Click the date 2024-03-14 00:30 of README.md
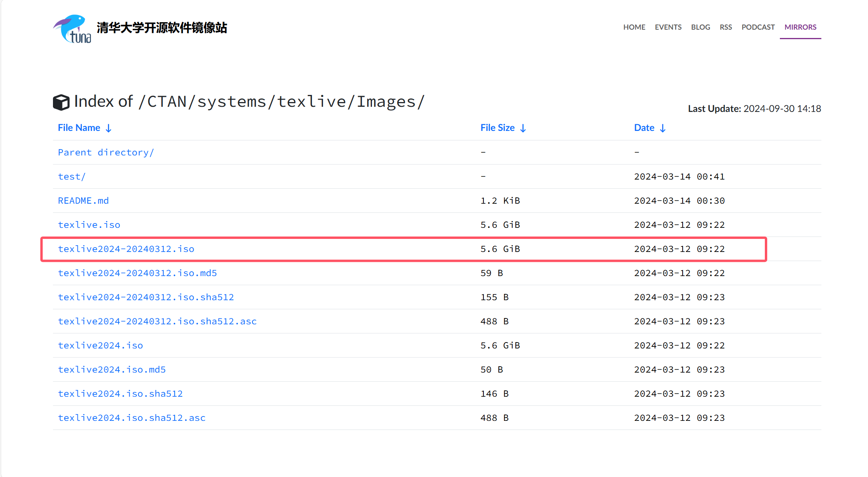 [x=679, y=201]
